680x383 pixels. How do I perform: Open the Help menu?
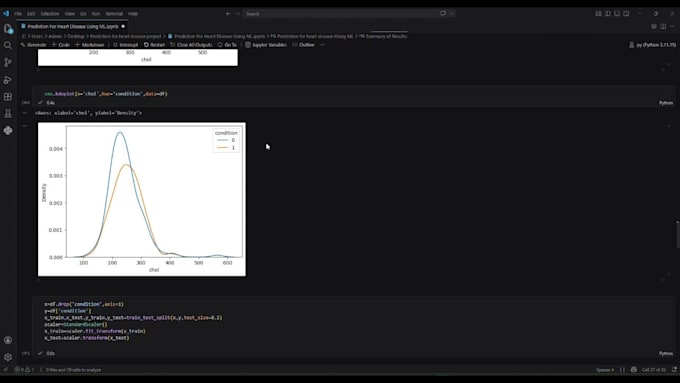[x=133, y=13]
